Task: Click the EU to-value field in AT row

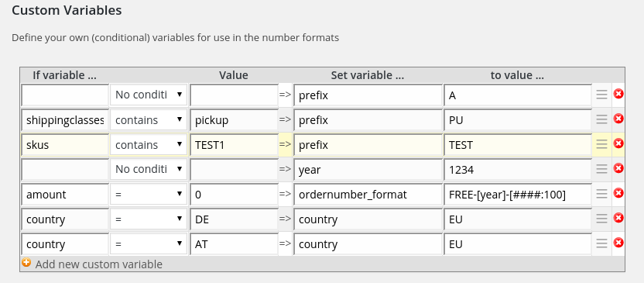Action: (518, 243)
